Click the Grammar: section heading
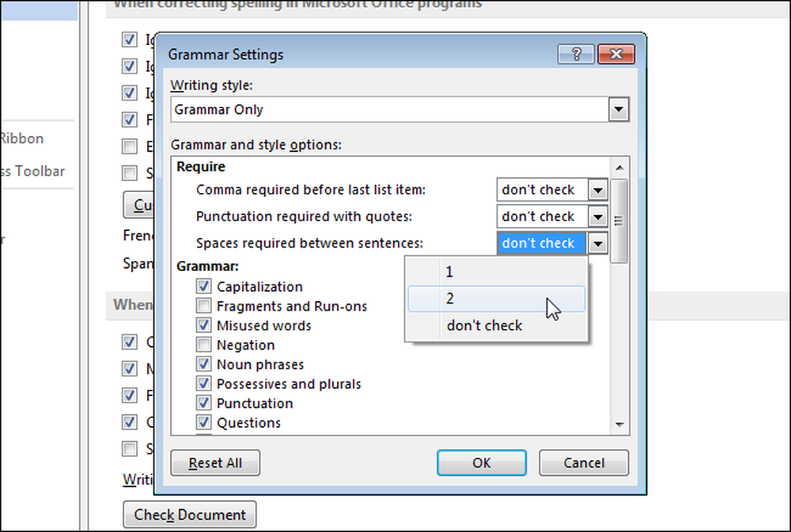This screenshot has height=532, width=791. coord(207,266)
